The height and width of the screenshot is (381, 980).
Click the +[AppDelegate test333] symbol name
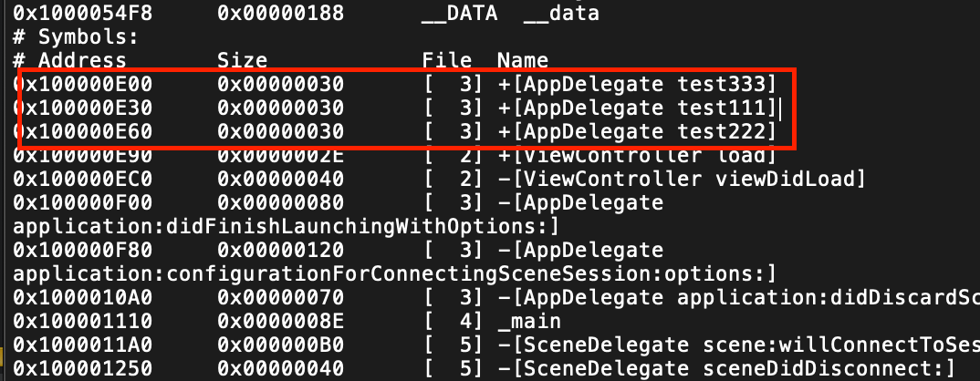pos(637,85)
